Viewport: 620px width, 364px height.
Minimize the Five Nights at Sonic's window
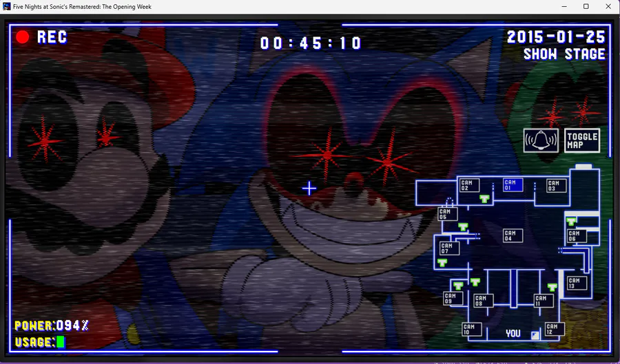[564, 6]
